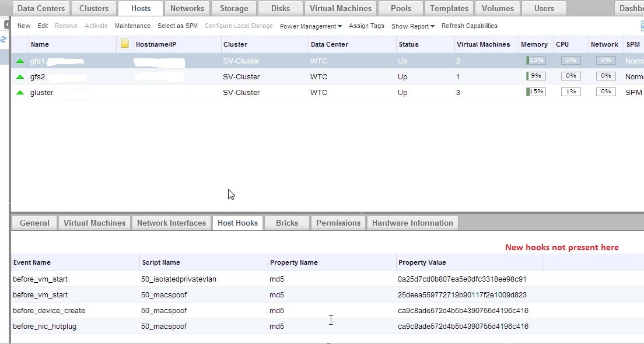Click the green status arrow beside gluster
Screen dimensions: 644x344
[x=20, y=92]
